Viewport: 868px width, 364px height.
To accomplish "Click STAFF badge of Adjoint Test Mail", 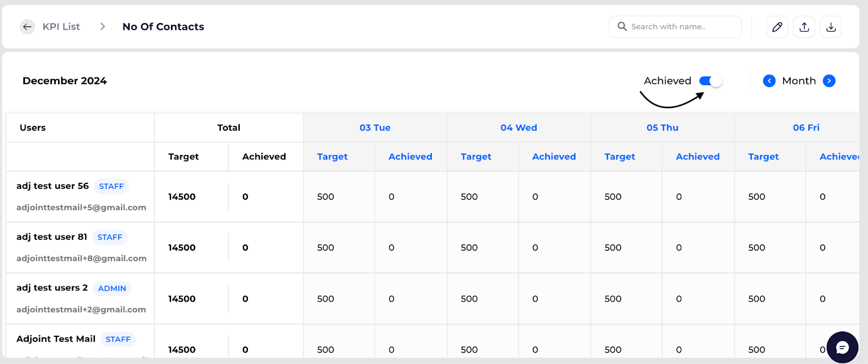I will tap(118, 339).
